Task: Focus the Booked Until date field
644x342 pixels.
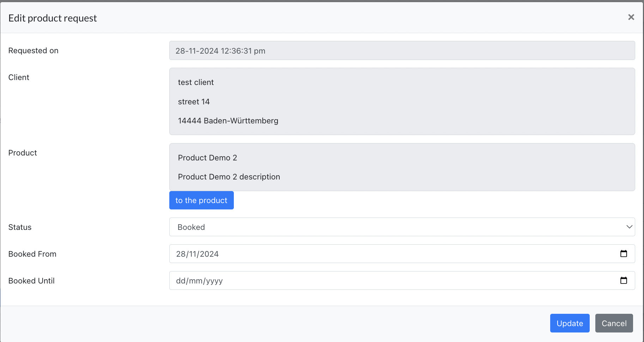Action: coord(402,280)
